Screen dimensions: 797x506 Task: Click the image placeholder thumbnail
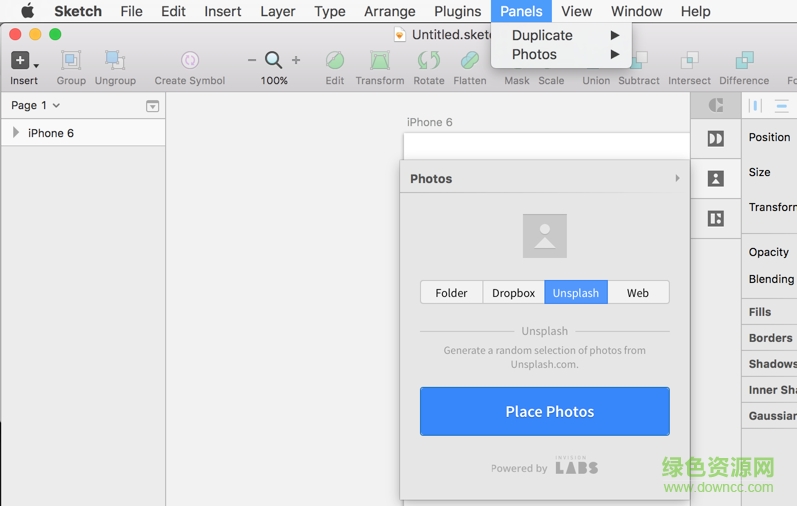point(545,236)
